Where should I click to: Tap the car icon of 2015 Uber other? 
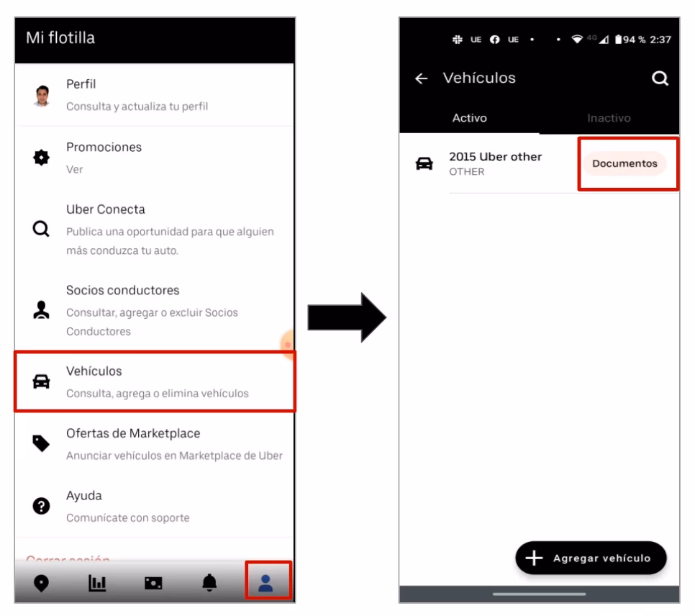[x=424, y=163]
